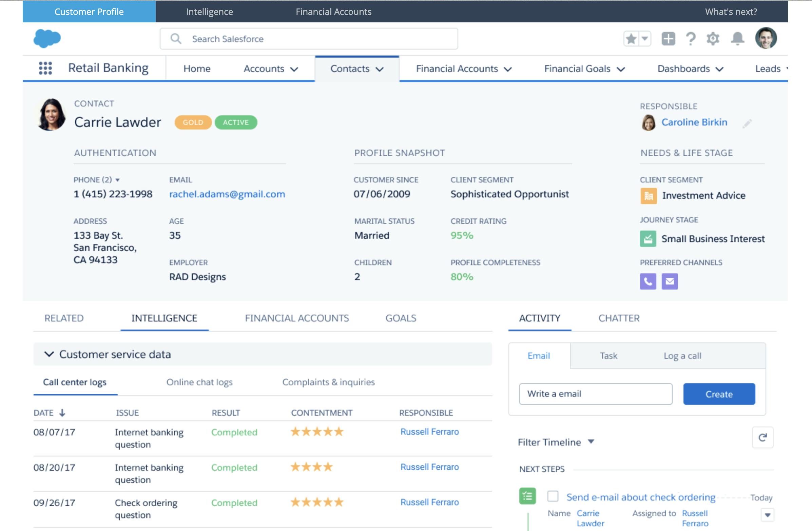Click the phone preferred channel icon
Viewport: 812px width, 531px height.
pyautogui.click(x=648, y=281)
